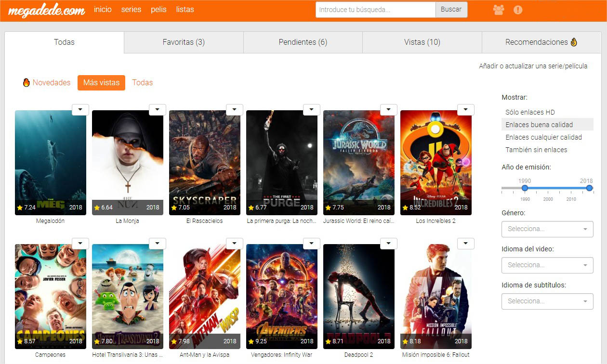The width and height of the screenshot is (607, 364).
Task: Open listas in the navigation bar
Action: [x=185, y=9]
